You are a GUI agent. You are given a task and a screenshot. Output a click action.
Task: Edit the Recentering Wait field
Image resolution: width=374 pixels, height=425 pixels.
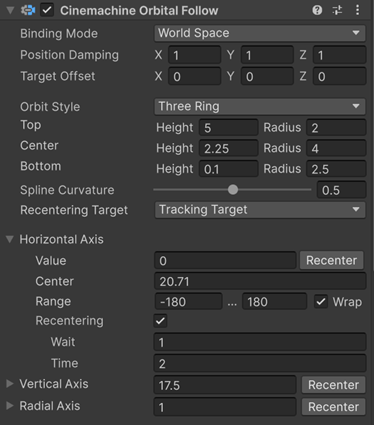click(x=260, y=342)
